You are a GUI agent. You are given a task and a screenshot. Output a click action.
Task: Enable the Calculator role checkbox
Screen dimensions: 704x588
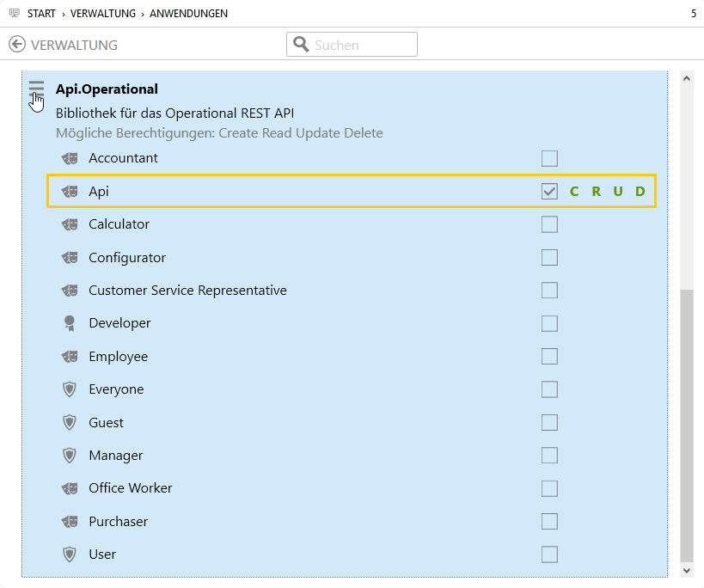549,224
